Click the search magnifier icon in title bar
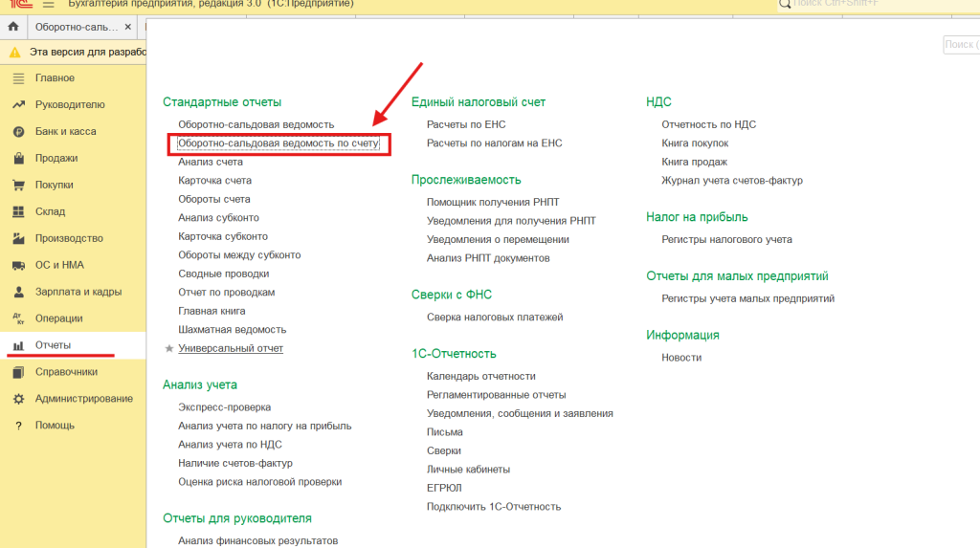The image size is (980, 548). pyautogui.click(x=785, y=4)
